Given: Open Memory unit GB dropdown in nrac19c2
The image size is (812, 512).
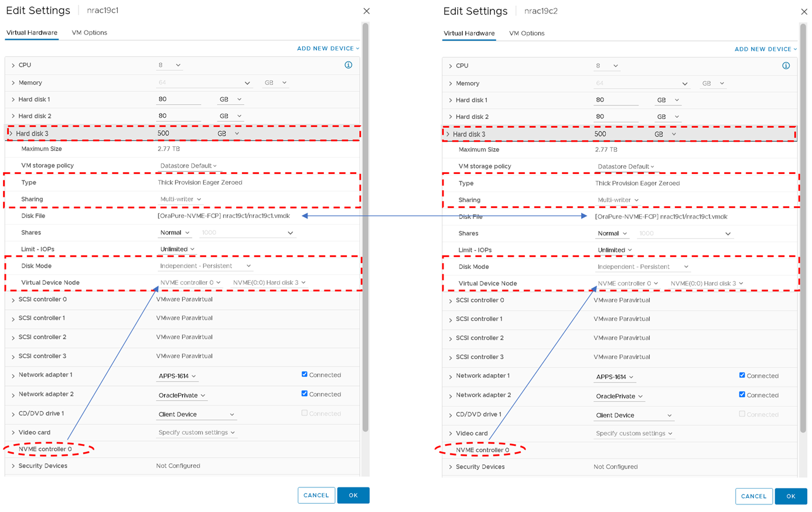Looking at the screenshot, I should pyautogui.click(x=713, y=83).
